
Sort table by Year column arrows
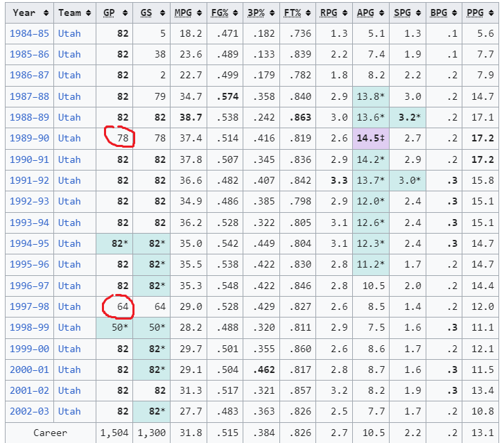pos(46,13)
